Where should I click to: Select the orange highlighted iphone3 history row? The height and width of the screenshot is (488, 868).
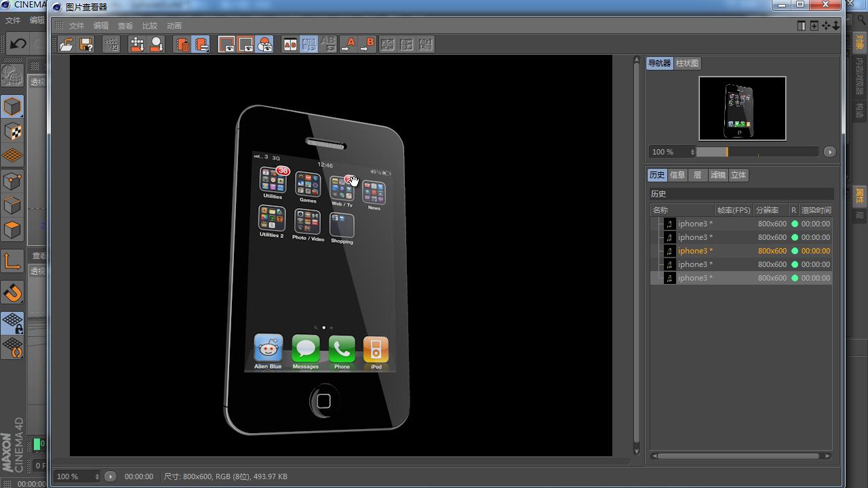pyautogui.click(x=741, y=251)
